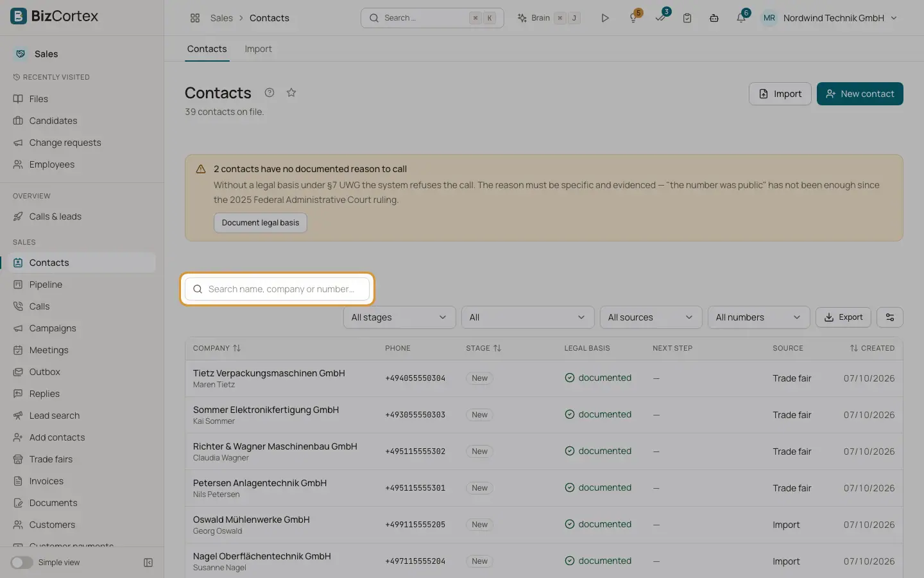Click the help question mark next to Contacts
This screenshot has width=924, height=578.
(269, 92)
